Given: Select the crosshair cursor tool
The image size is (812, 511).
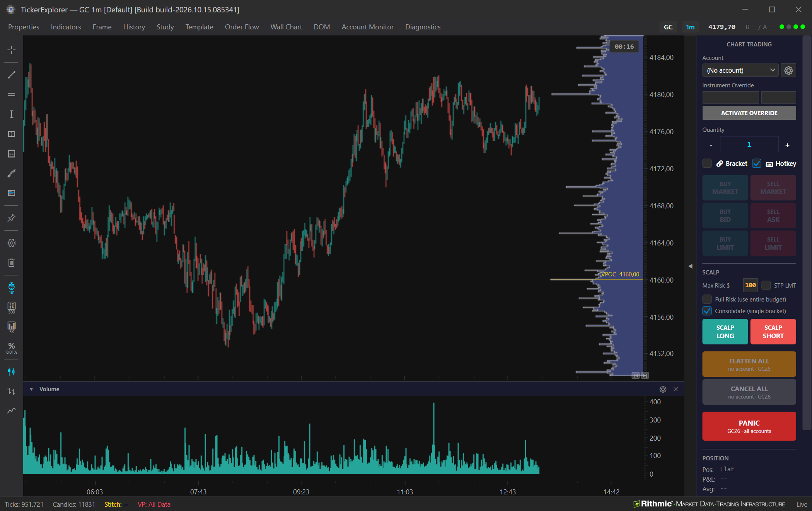Looking at the screenshot, I should coord(12,50).
